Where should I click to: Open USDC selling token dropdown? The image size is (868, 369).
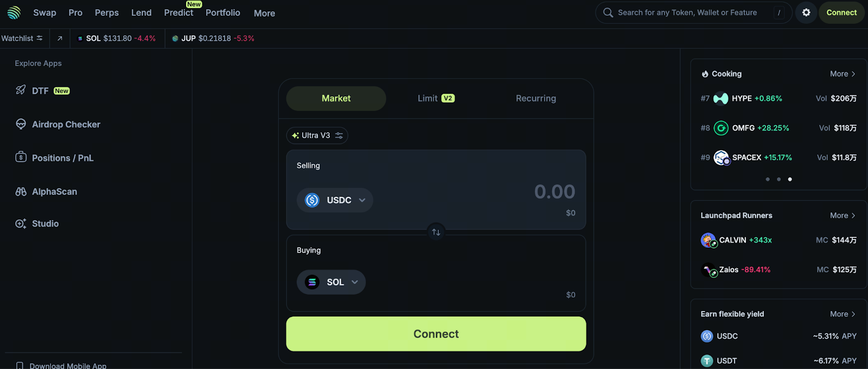tap(335, 200)
